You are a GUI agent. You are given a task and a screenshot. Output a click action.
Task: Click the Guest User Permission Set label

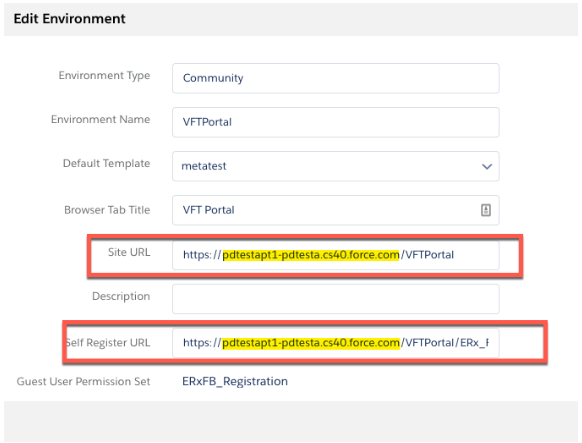click(84, 381)
